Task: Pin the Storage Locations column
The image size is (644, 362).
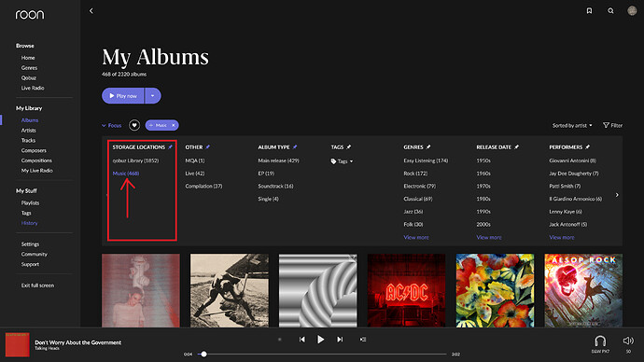Action: [171, 146]
